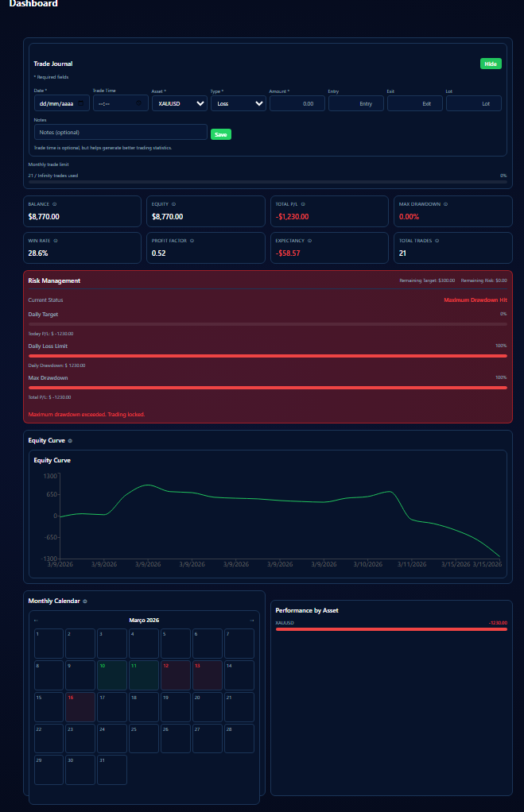Screen dimensions: 524x812
Task: Open the Type dropdown showing Loss
Action: [x=238, y=103]
